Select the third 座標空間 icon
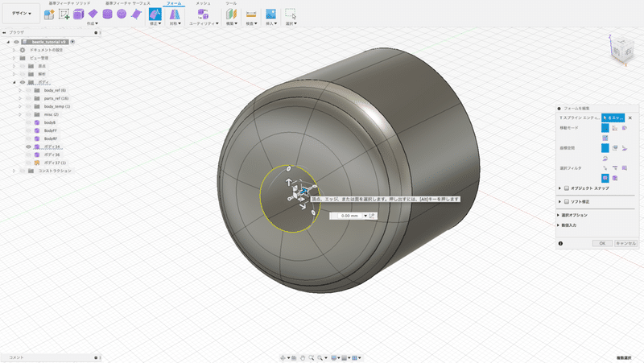 point(625,148)
